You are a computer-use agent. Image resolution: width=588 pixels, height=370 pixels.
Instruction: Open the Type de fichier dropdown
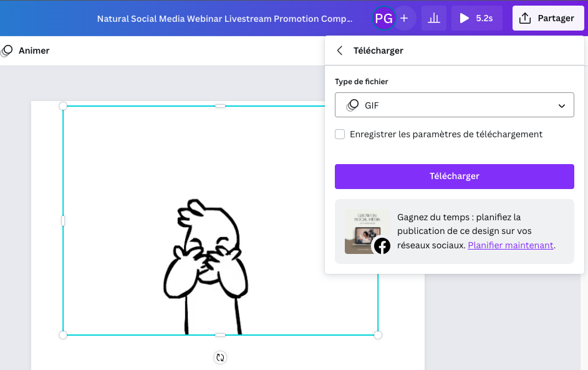click(x=454, y=105)
